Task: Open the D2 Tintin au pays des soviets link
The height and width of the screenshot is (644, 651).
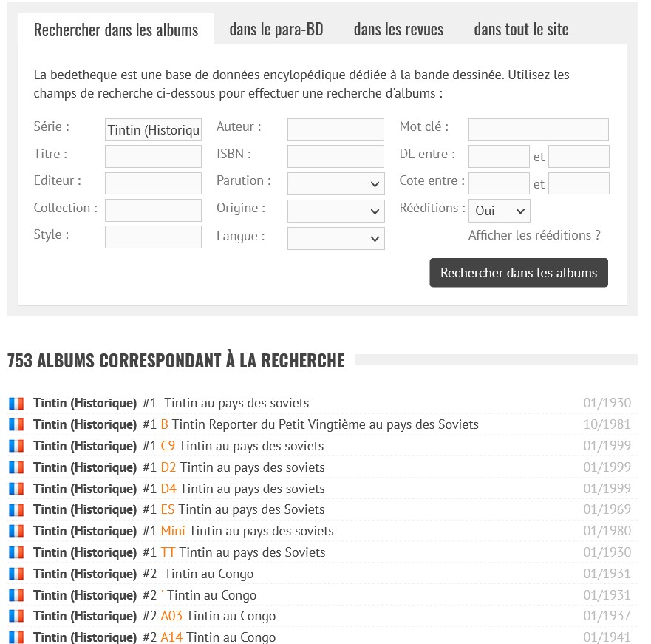Action: tap(251, 467)
